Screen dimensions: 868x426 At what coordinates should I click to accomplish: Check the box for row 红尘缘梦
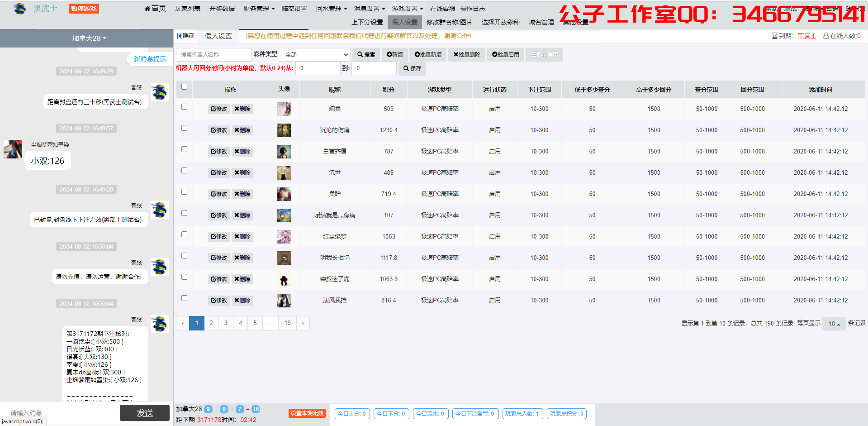(x=184, y=235)
